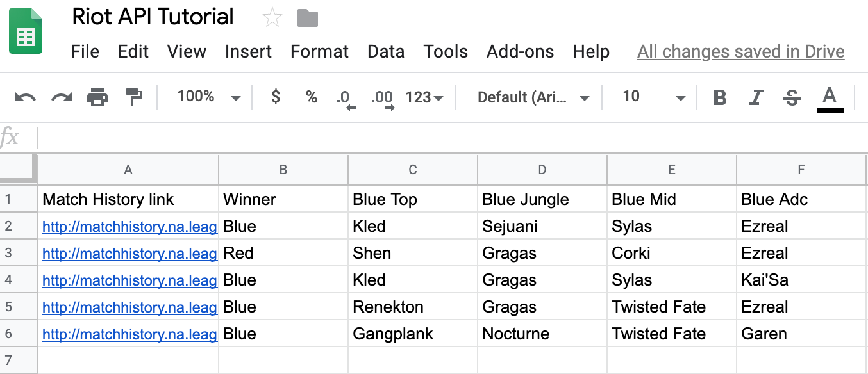Expand the font size 10 dropdown
The image size is (868, 374).
coord(654,97)
